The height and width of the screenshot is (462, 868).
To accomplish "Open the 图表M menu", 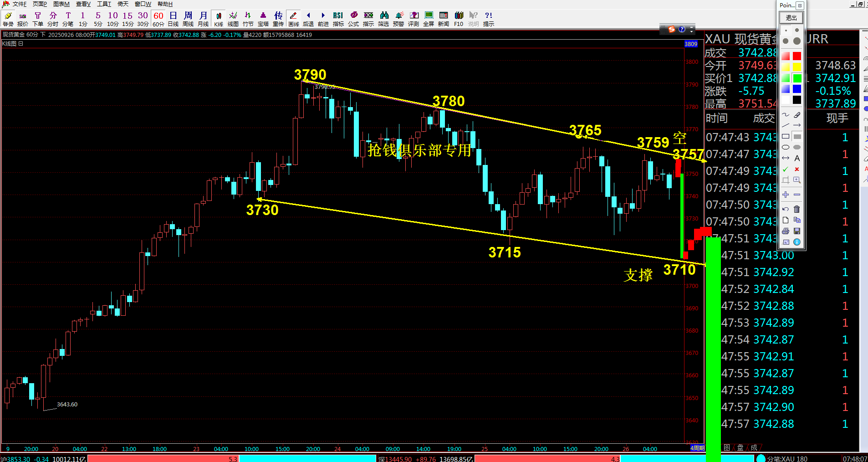I will pos(61,4).
